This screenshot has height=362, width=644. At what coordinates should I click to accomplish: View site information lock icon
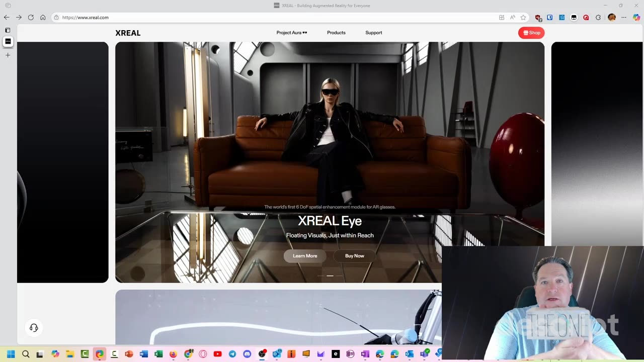[x=56, y=17]
